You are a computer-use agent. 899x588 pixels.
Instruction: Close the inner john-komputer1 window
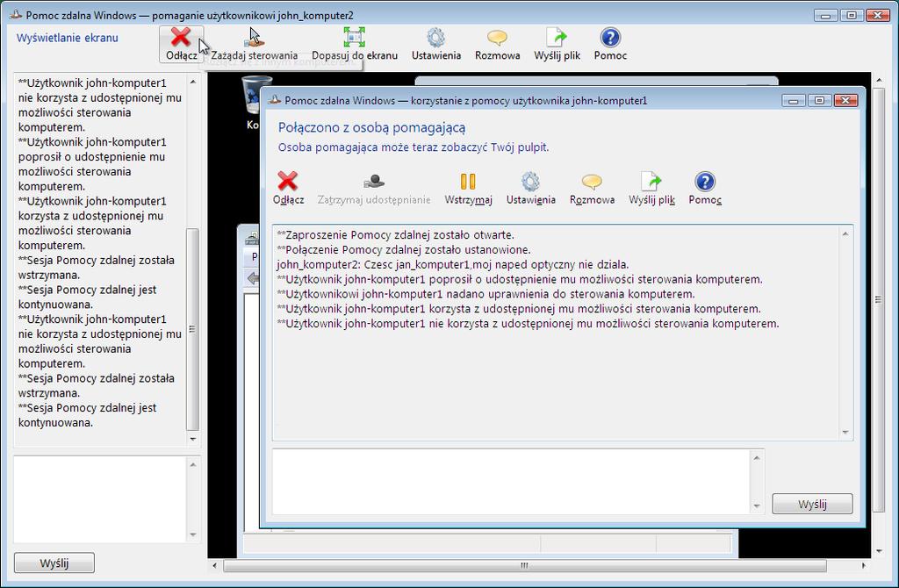pos(845,101)
